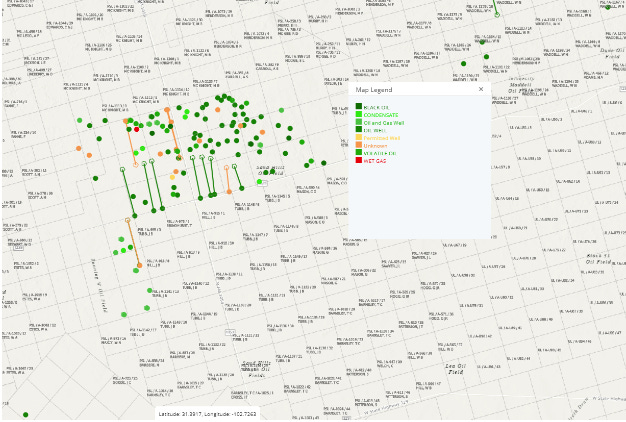Click the CONDENSATE legend color swatch

pyautogui.click(x=359, y=114)
